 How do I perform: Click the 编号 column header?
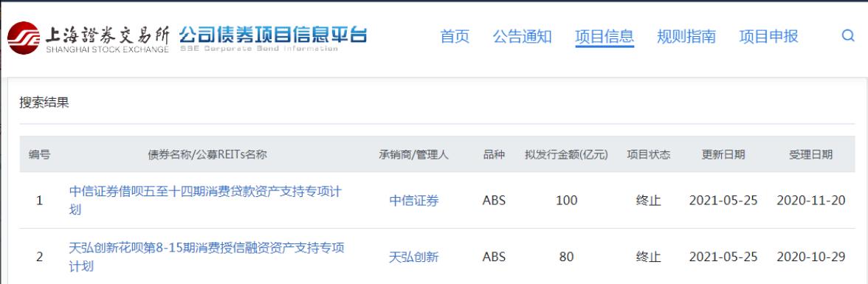39,154
